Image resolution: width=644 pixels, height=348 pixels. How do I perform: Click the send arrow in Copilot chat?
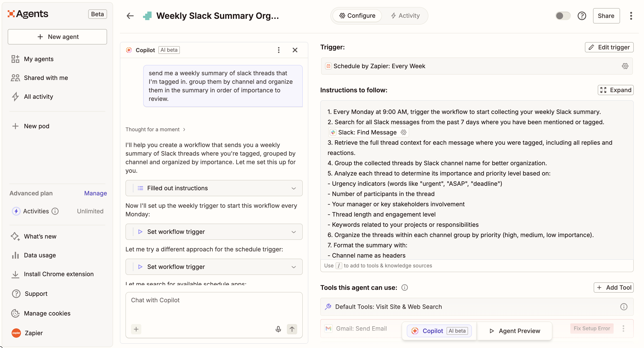292,329
